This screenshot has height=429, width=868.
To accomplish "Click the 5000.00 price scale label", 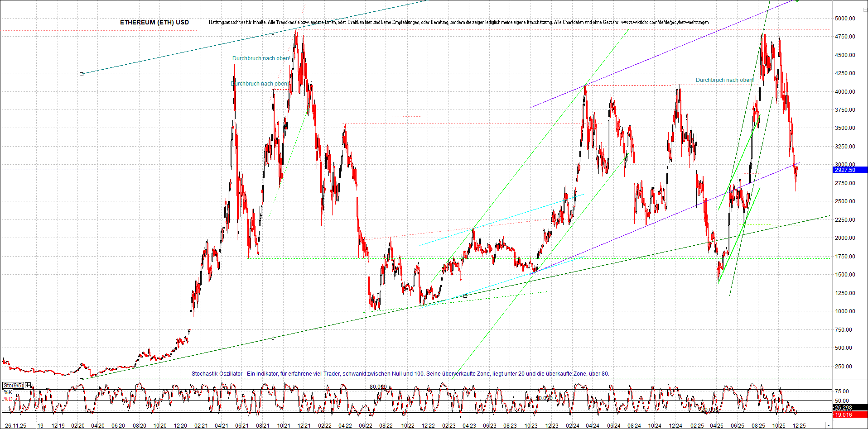I will 844,19.
